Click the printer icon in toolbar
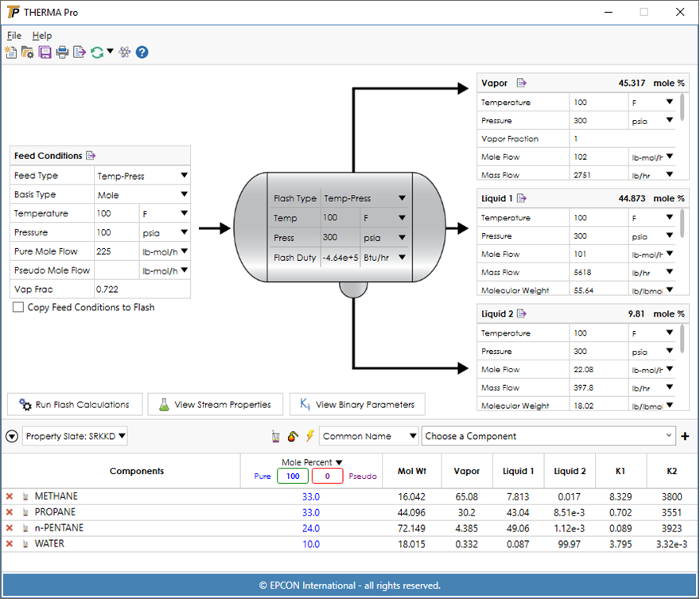The width and height of the screenshot is (700, 599). tap(63, 53)
